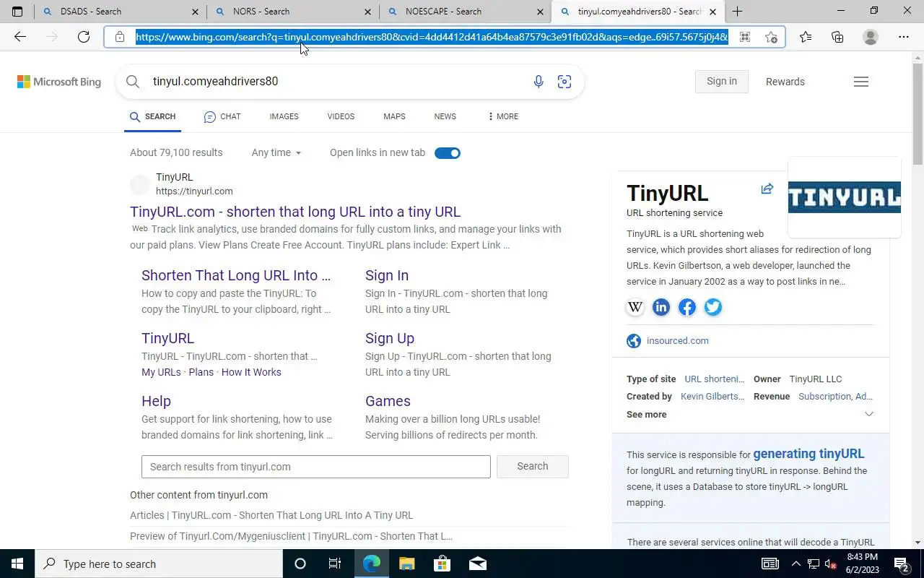The height and width of the screenshot is (578, 924).
Task: Open TinyURL's Facebook icon link
Action: (x=687, y=307)
